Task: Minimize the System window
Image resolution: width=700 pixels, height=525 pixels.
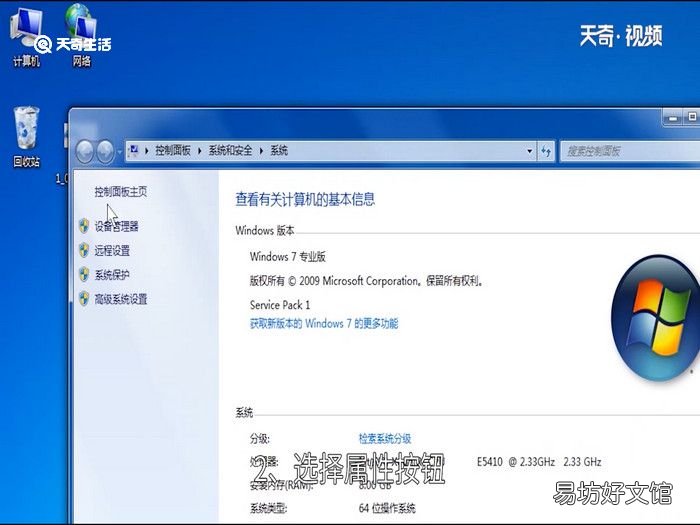Action: point(673,118)
